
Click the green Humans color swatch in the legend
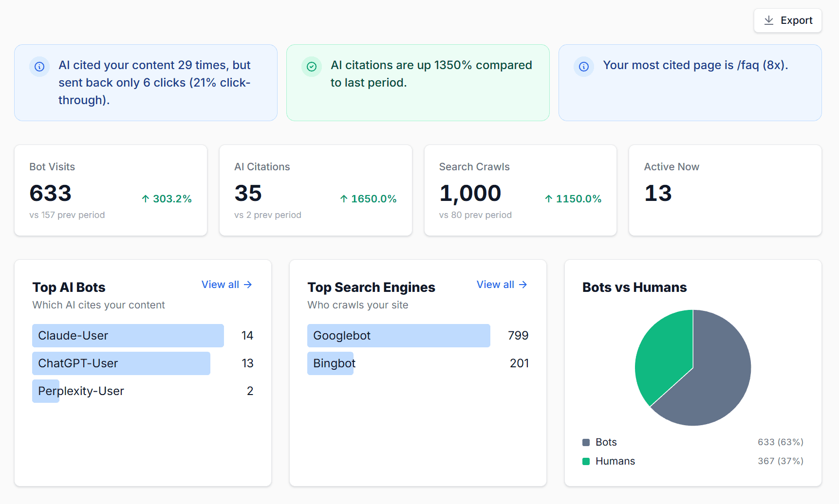(586, 461)
